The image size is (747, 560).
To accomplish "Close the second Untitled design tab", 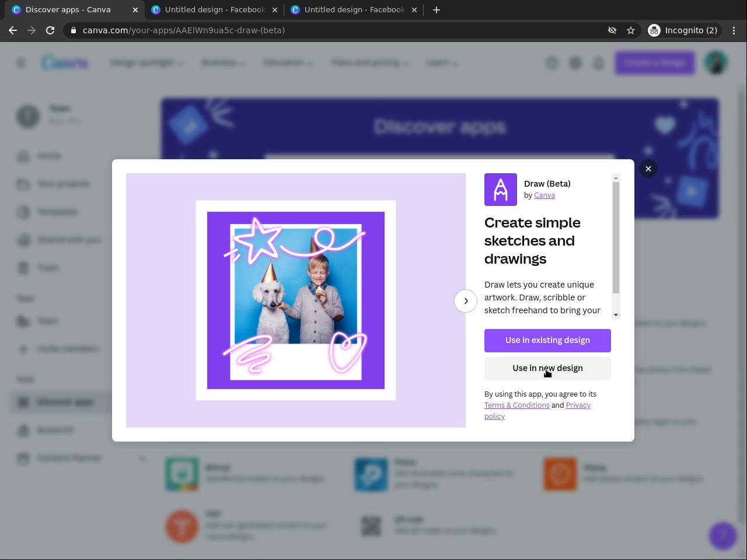I will click(x=275, y=10).
